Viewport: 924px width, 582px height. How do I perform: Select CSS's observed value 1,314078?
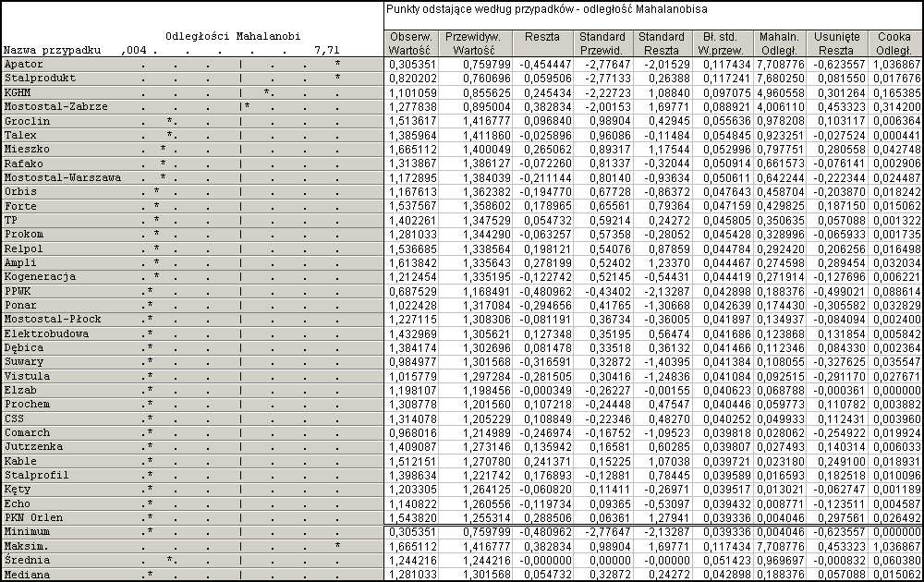pos(412,418)
